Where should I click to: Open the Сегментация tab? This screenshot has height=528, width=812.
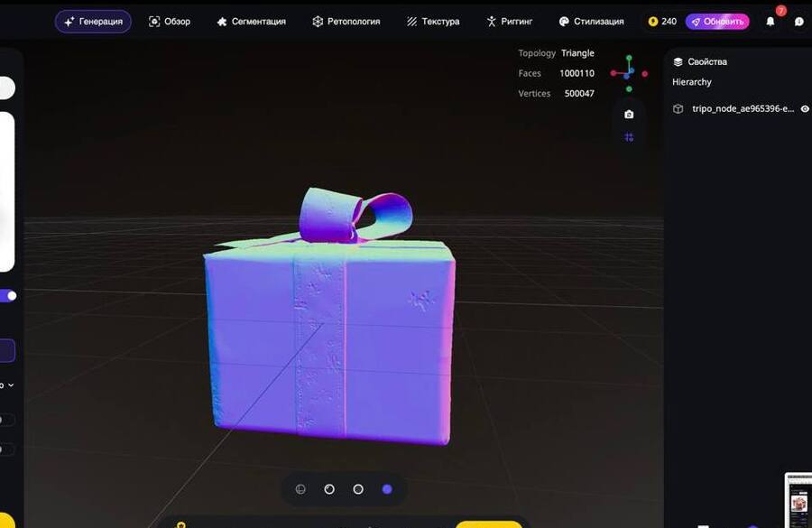click(251, 22)
